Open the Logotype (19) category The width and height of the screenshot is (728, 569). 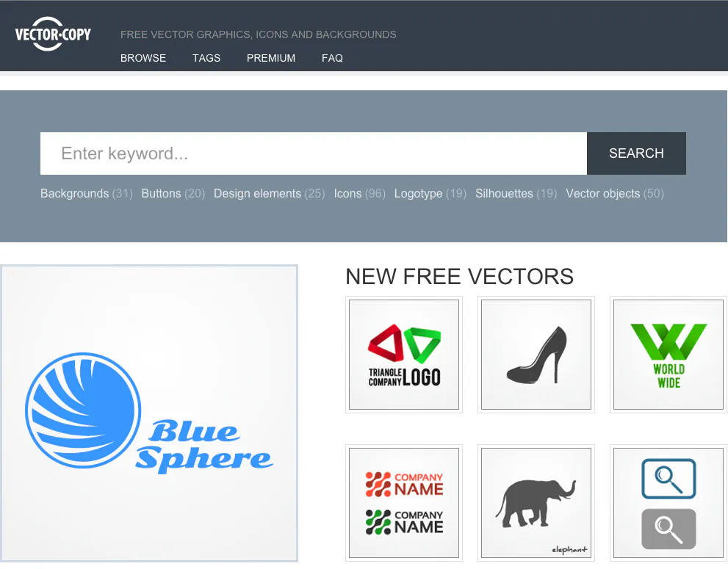(x=430, y=194)
